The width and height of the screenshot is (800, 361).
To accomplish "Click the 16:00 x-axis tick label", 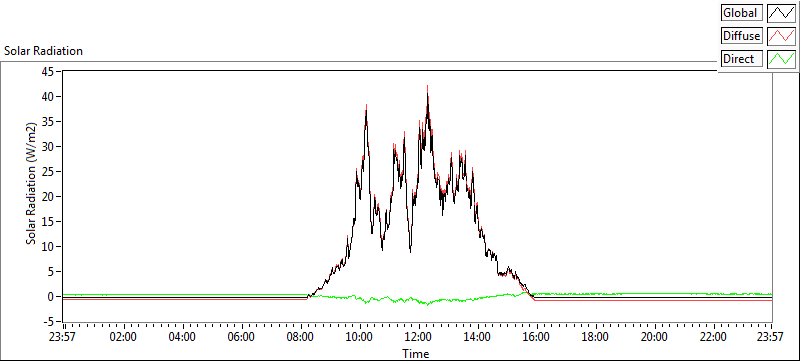I will (x=536, y=337).
